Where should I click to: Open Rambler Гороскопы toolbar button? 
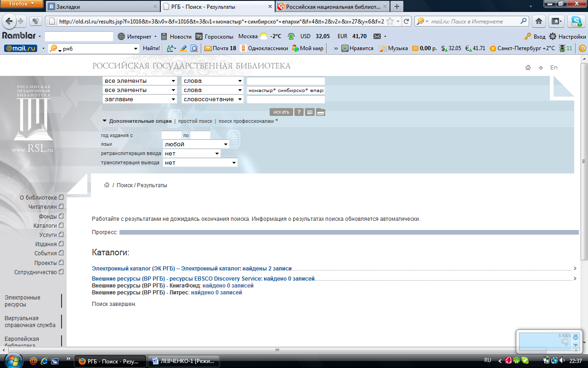214,36
